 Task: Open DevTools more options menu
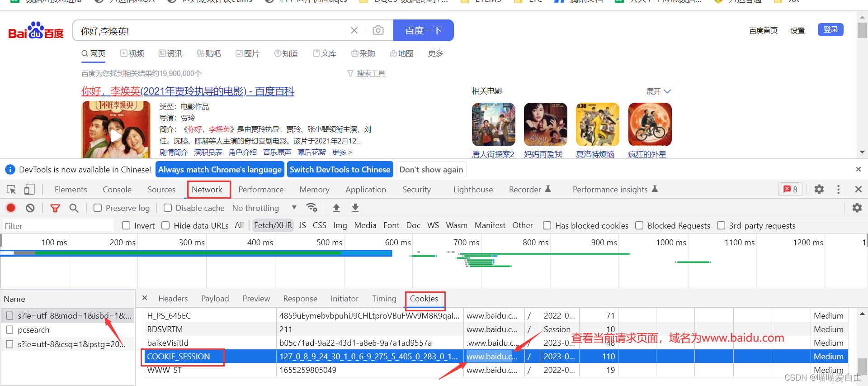pos(838,189)
